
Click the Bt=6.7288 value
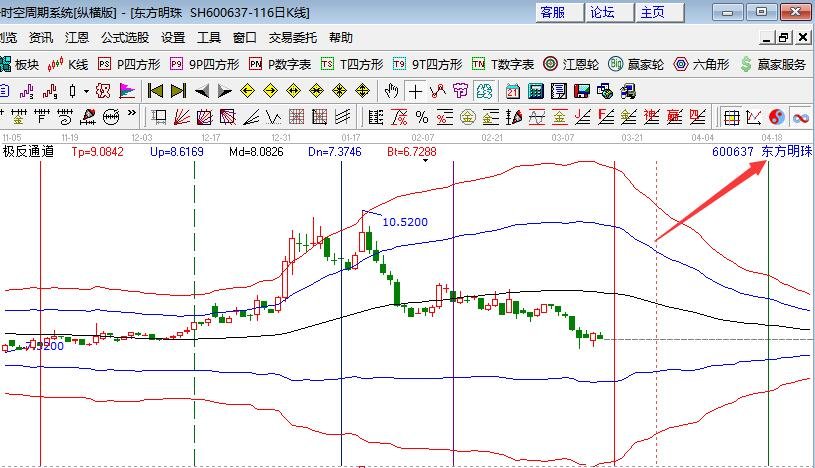[412, 152]
